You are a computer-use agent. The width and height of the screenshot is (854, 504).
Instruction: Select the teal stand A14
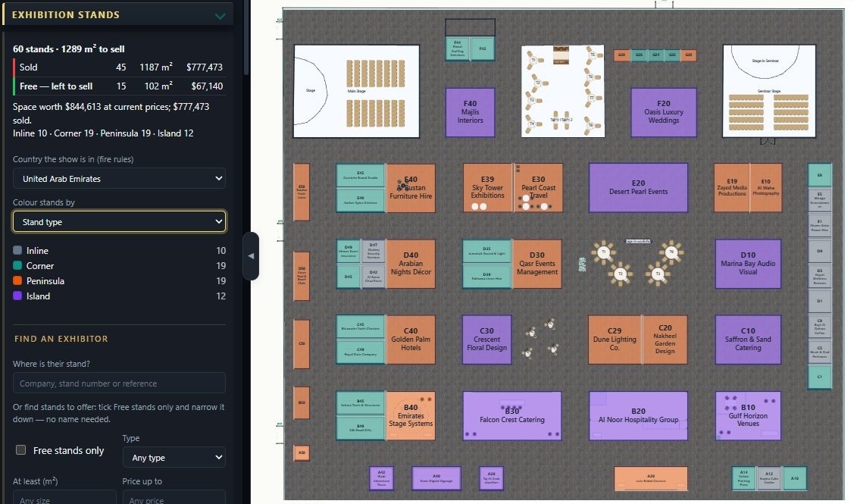pos(744,478)
